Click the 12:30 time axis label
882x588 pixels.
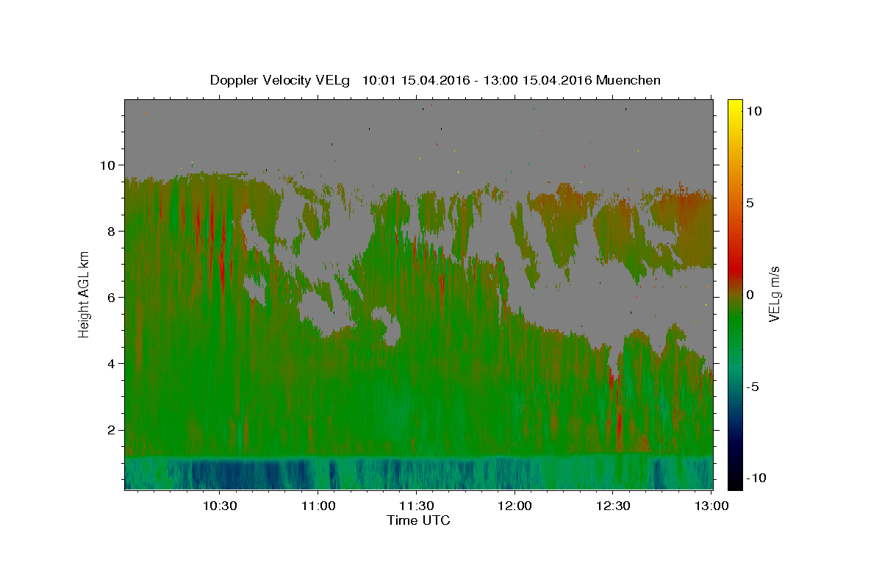click(614, 506)
